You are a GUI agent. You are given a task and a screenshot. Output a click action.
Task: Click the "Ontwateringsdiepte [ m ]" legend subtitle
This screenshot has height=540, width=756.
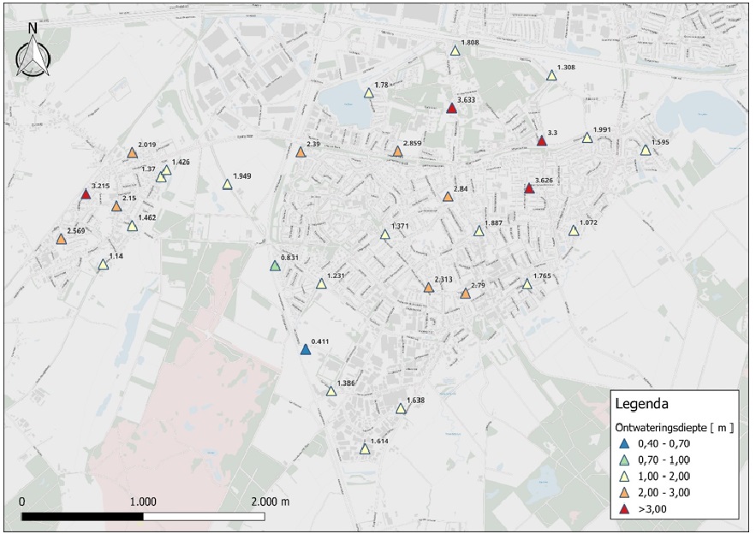(x=675, y=427)
